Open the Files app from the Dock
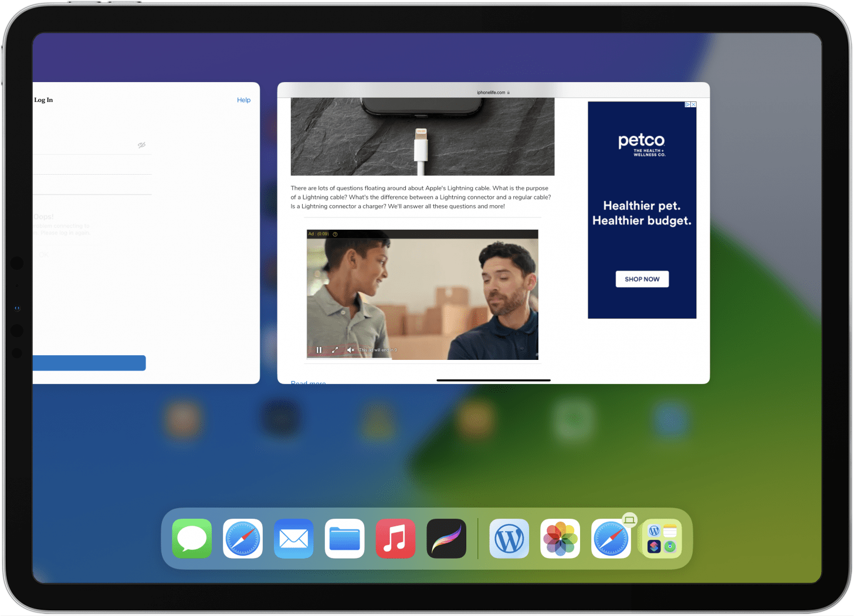The image size is (854, 616). click(344, 538)
